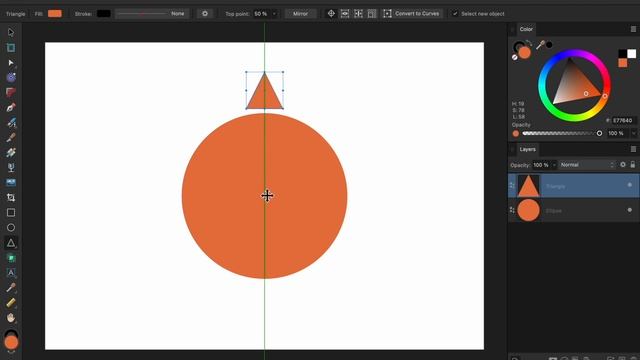
Task: Toggle Select new object checkbox
Action: [455, 13]
